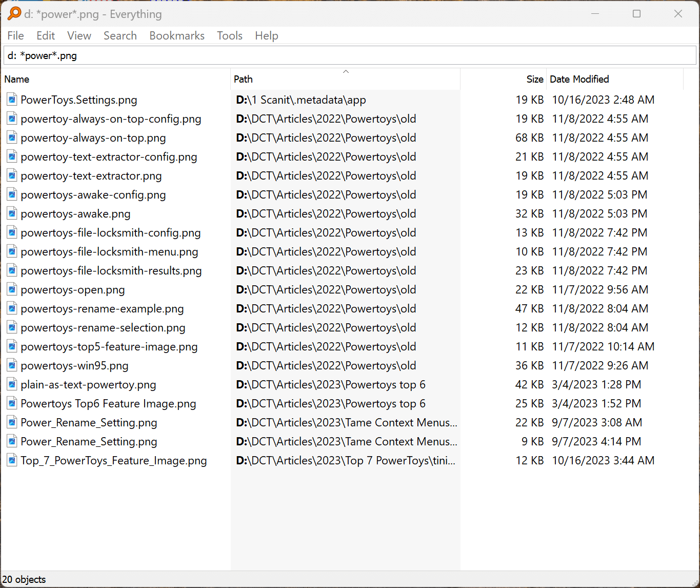Click the icon beside powertoys-awake-config.png

[12, 194]
